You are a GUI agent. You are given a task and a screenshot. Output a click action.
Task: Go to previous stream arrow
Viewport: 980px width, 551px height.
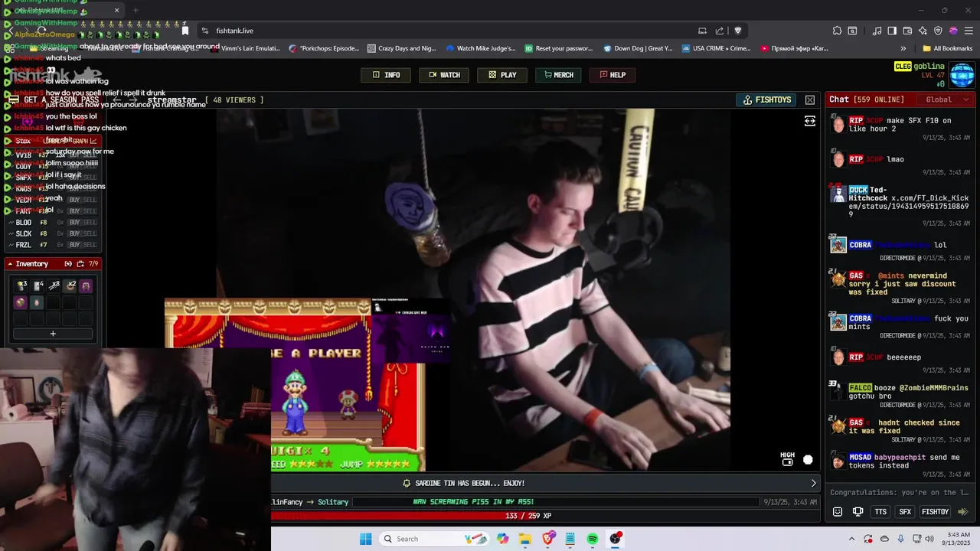coord(117,99)
